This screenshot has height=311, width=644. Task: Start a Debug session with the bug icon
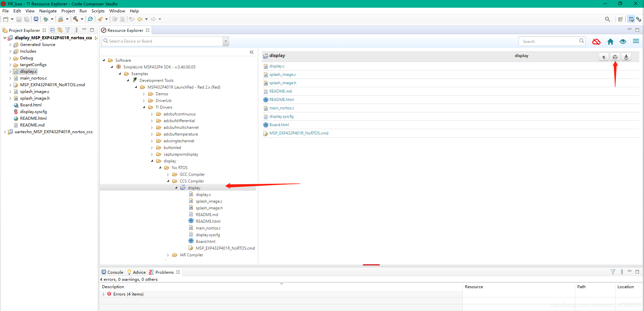[x=46, y=19]
